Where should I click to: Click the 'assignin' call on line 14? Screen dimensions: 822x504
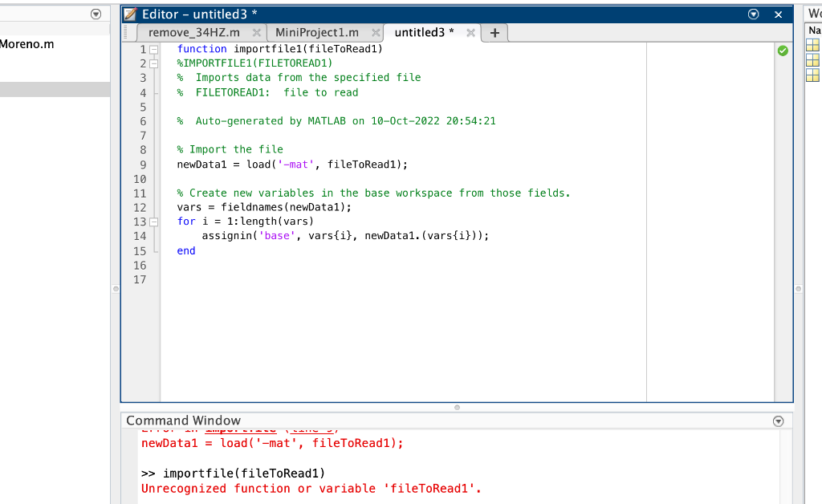(226, 236)
